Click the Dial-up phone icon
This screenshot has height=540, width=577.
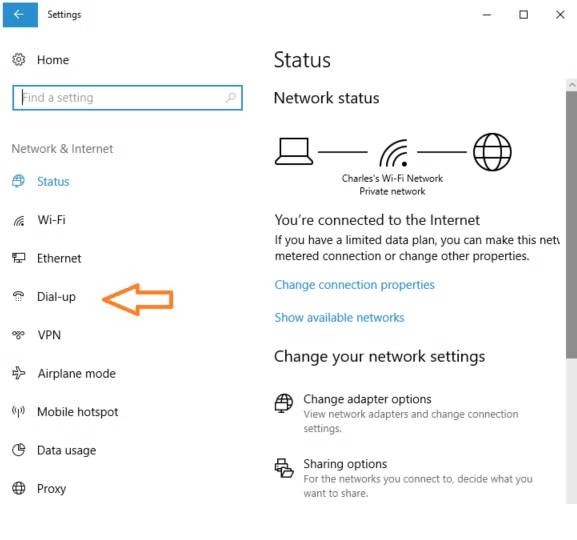pyautogui.click(x=18, y=296)
